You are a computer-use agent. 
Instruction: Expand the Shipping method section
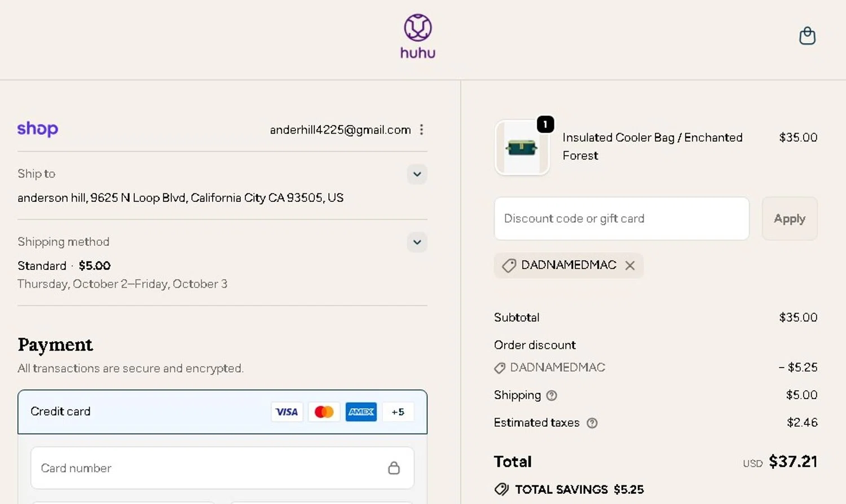417,242
